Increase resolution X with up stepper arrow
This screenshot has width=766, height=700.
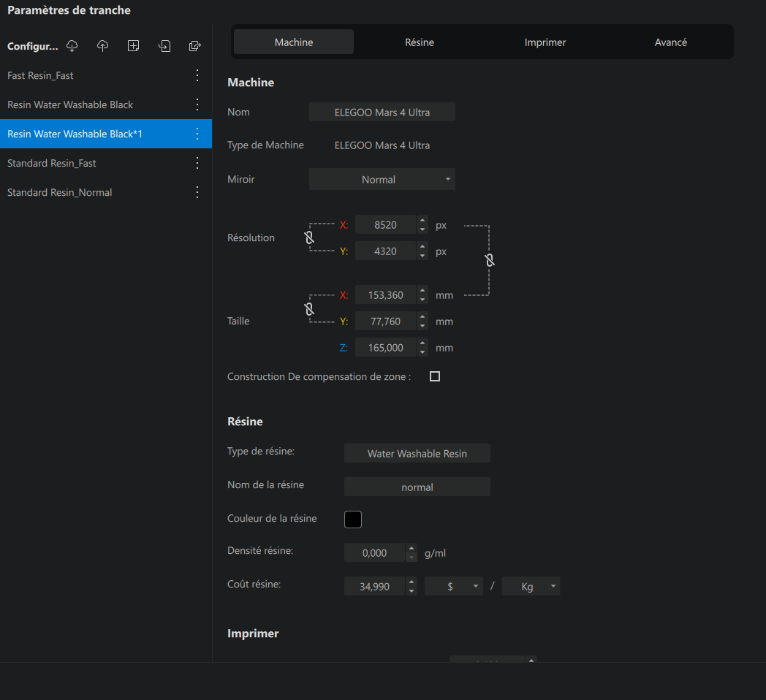422,221
